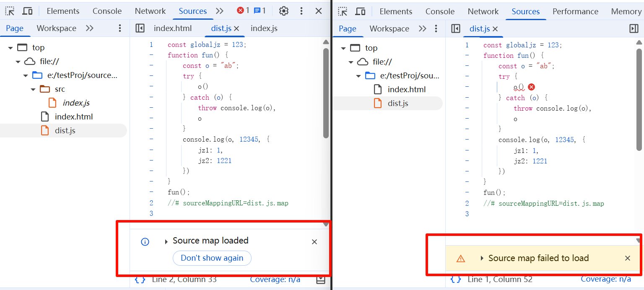Switch to Network tab in left DevTools
The height and width of the screenshot is (290, 644).
coord(150,11)
